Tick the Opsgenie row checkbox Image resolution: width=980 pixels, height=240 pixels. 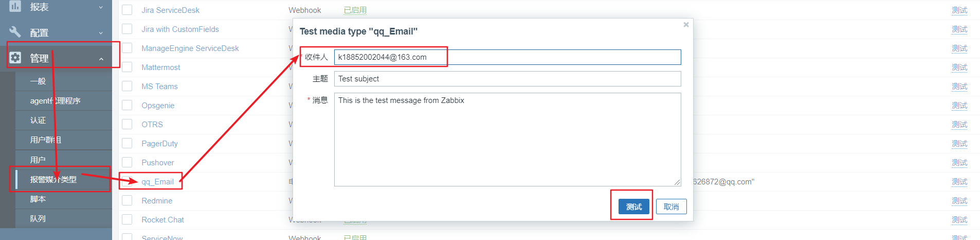click(x=127, y=105)
